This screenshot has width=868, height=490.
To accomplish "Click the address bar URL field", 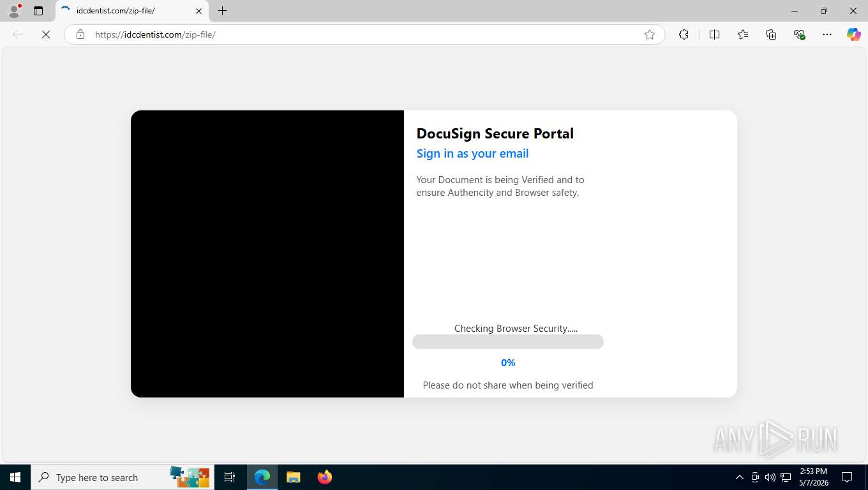I will pyautogui.click(x=364, y=34).
